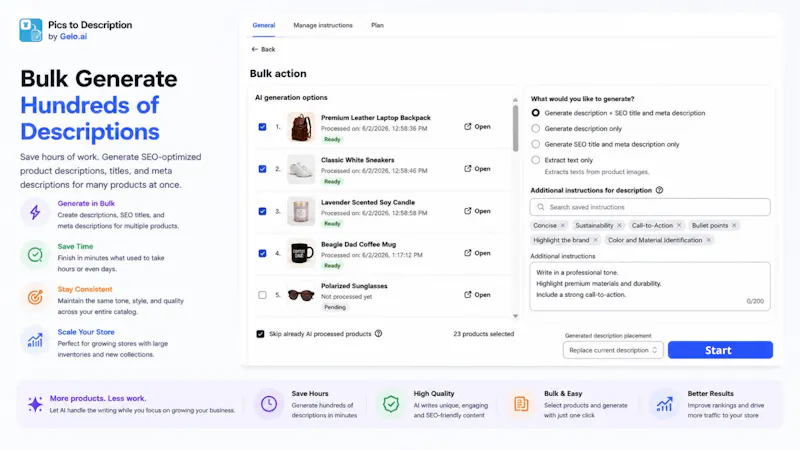Go Back from Bulk action
Viewport: 800px width, 450px height.
263,49
